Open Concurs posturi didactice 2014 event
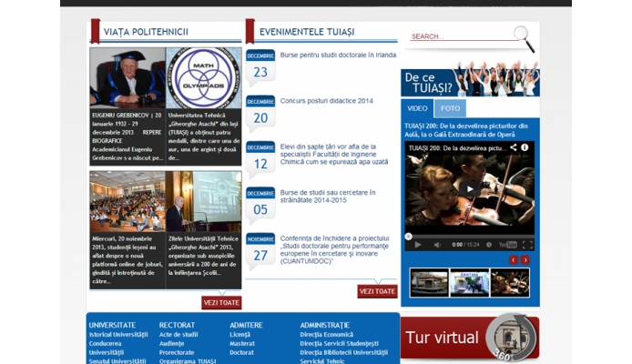This screenshot has height=364, width=632. 327,101
